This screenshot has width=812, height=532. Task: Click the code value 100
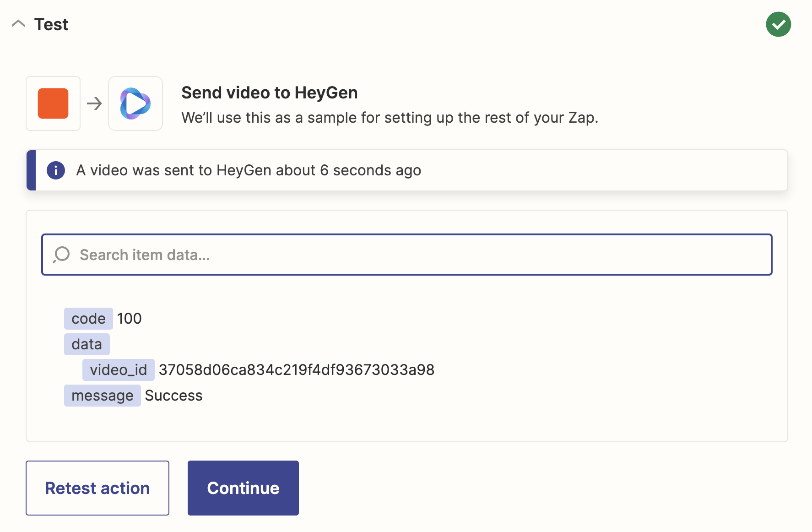[x=129, y=319]
